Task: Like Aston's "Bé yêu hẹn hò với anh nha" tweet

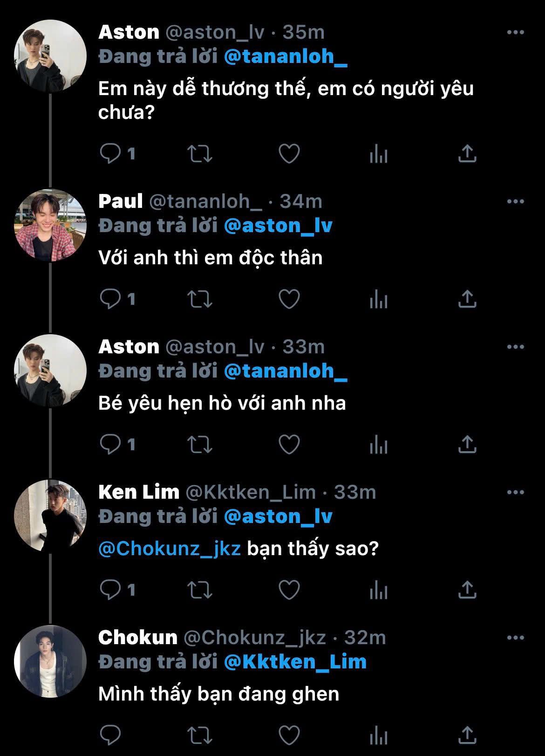Action: click(289, 445)
